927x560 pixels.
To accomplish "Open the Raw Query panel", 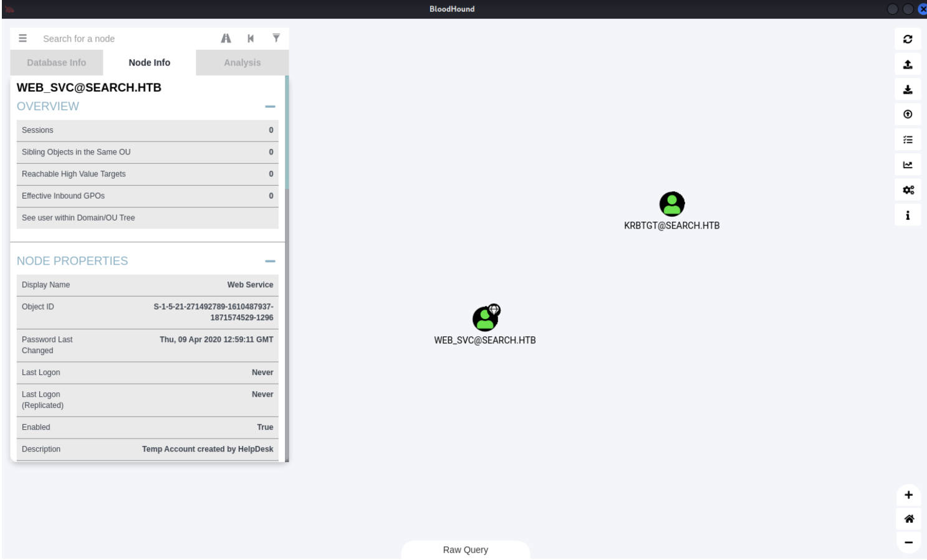I will (x=466, y=549).
